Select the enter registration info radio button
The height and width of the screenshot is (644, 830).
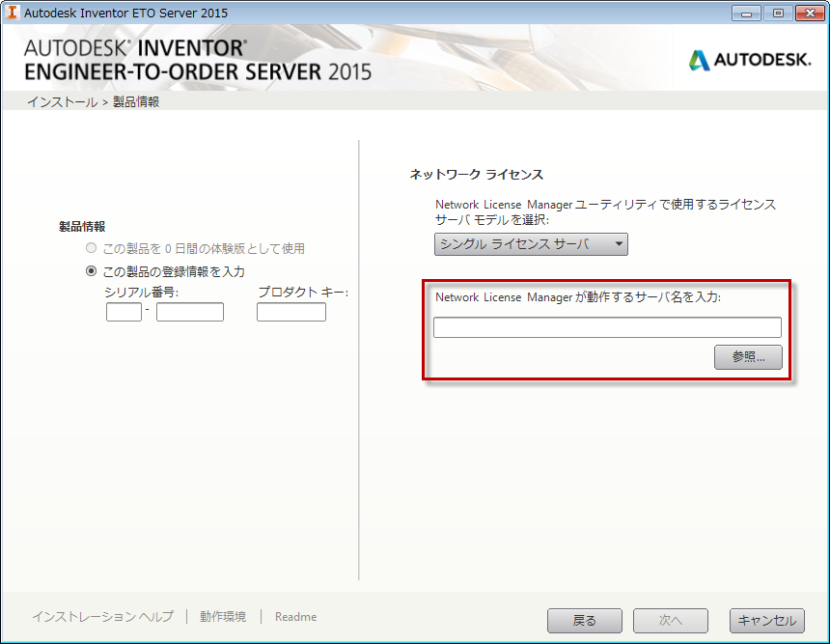pos(91,271)
